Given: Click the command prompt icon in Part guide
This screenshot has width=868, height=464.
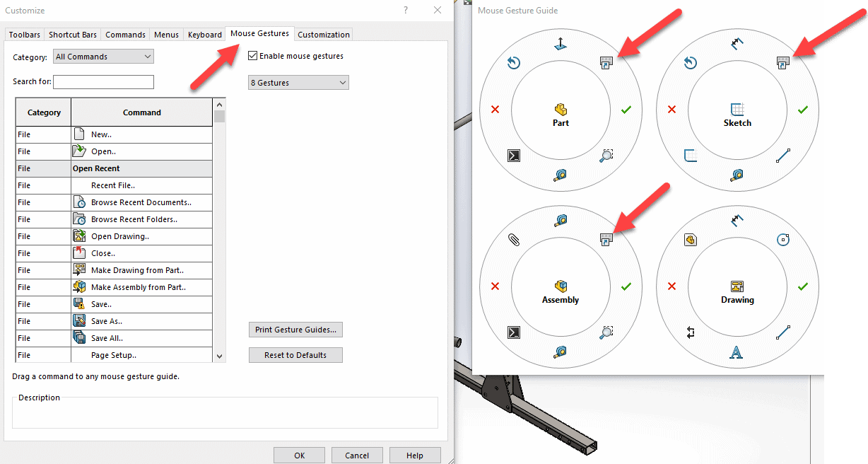Looking at the screenshot, I should (514, 156).
